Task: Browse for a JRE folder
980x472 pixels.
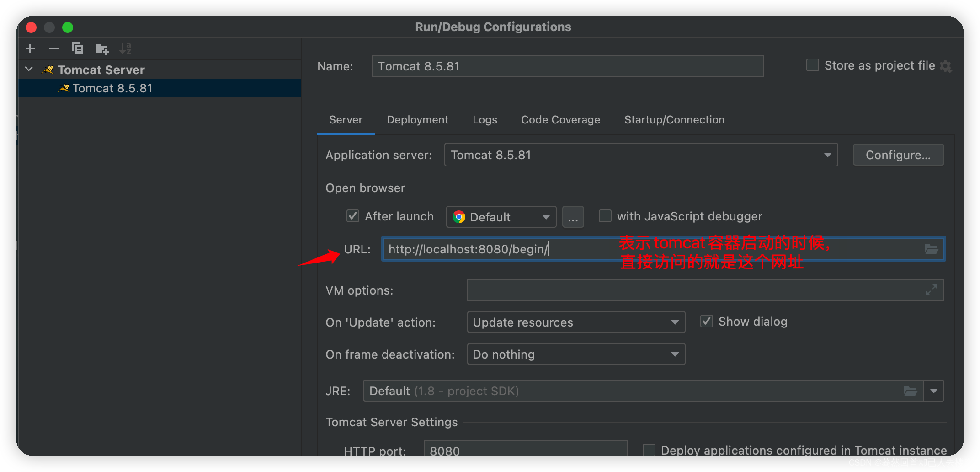Action: (x=910, y=391)
